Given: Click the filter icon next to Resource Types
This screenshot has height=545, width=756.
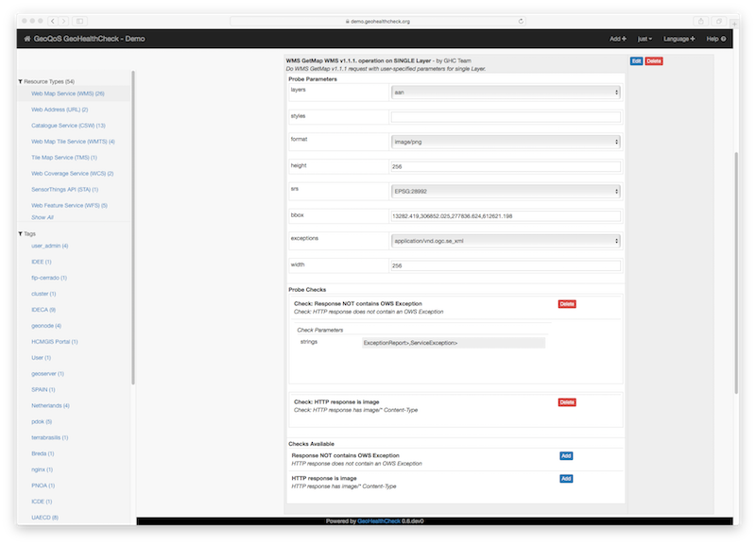Looking at the screenshot, I should pyautogui.click(x=20, y=81).
